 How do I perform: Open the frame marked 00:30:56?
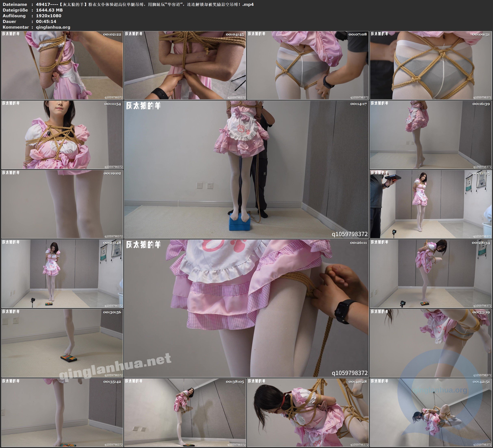point(62,343)
